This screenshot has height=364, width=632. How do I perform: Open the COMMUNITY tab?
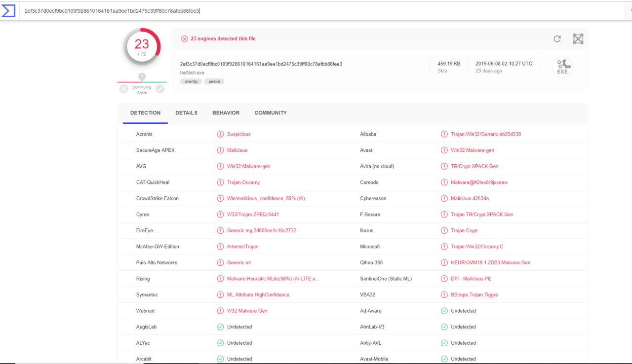(271, 113)
